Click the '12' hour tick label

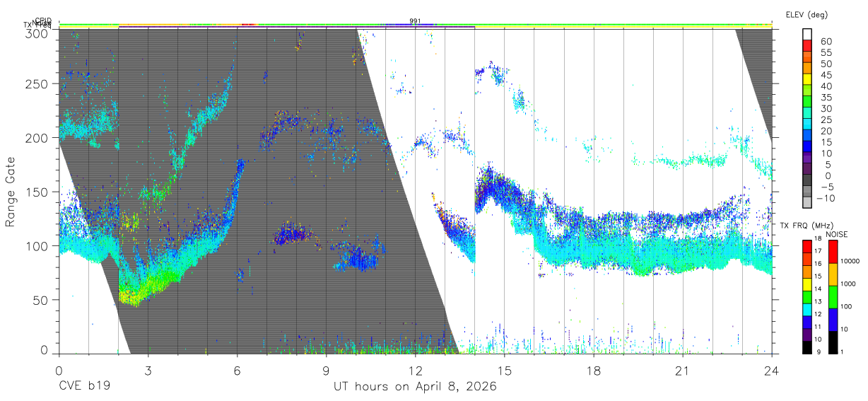pos(415,370)
